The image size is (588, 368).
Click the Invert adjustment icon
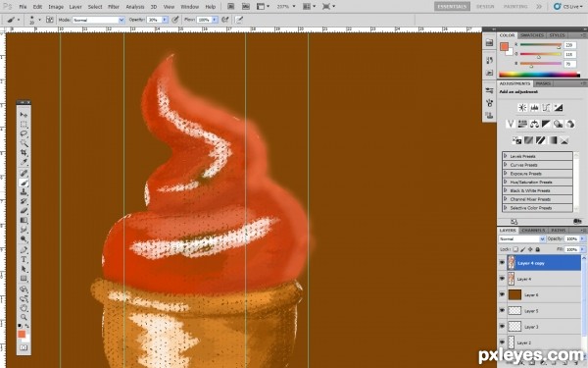point(516,140)
